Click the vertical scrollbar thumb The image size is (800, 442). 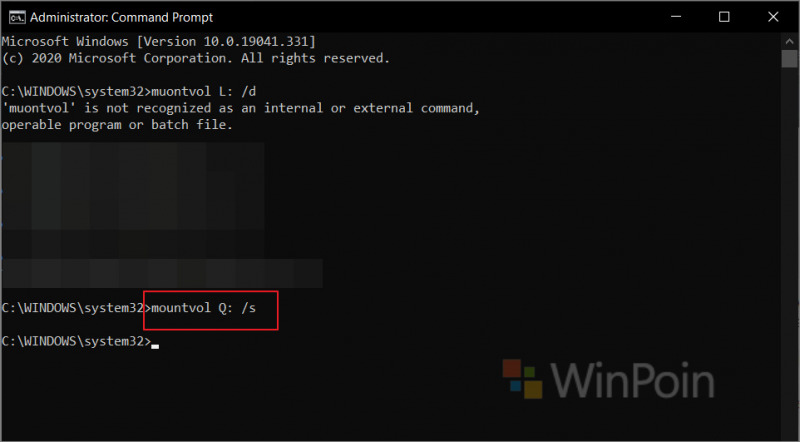click(789, 58)
